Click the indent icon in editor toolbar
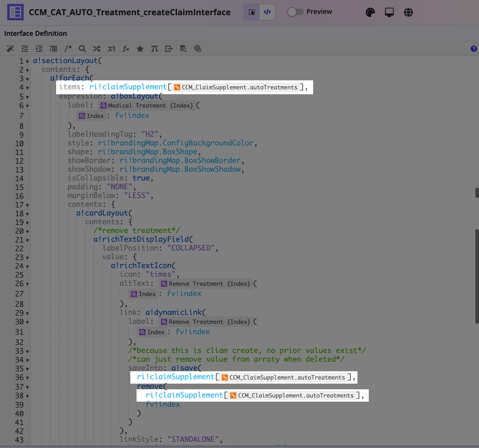479x448 pixels. pyautogui.click(x=39, y=49)
